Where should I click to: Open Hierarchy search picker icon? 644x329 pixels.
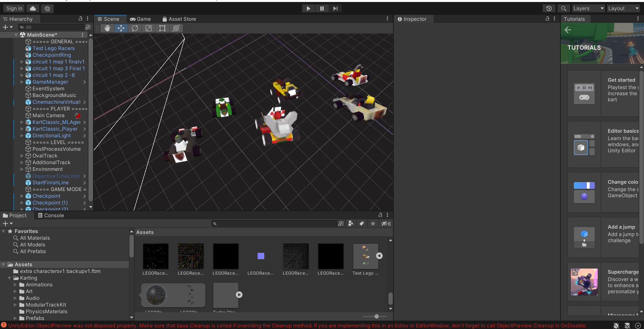coord(88,27)
